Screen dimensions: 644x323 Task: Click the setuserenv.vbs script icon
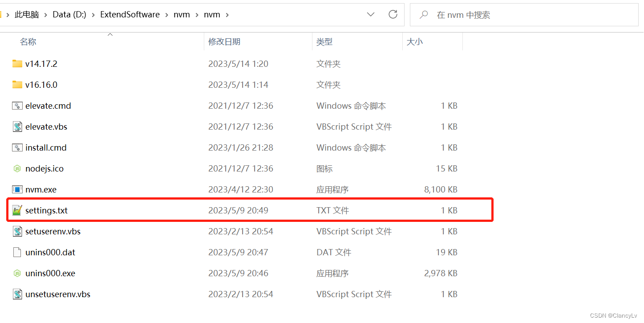[x=17, y=231]
